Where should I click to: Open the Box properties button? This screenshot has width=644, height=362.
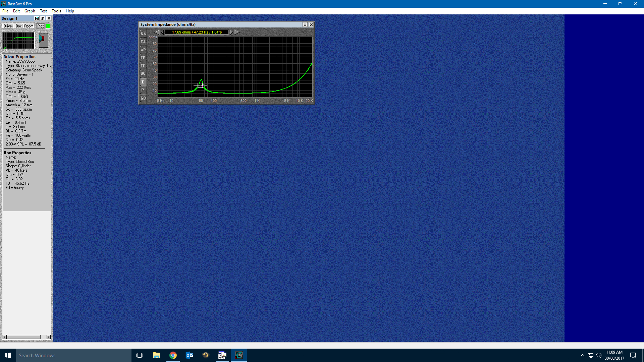(19, 26)
